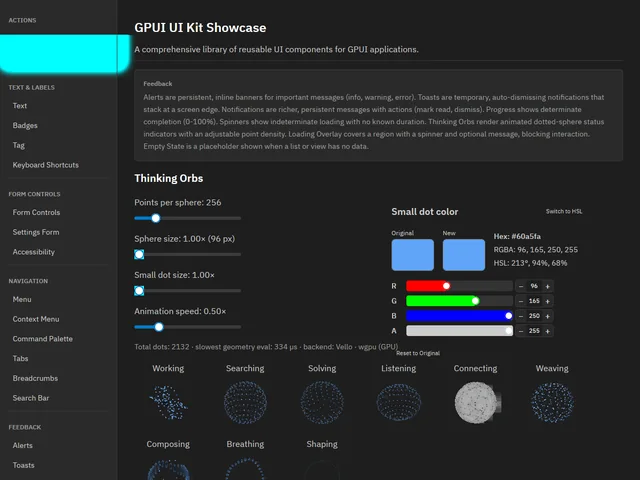Click the blue B channel slider
Viewport: 640px width, 480px height.
(x=459, y=316)
